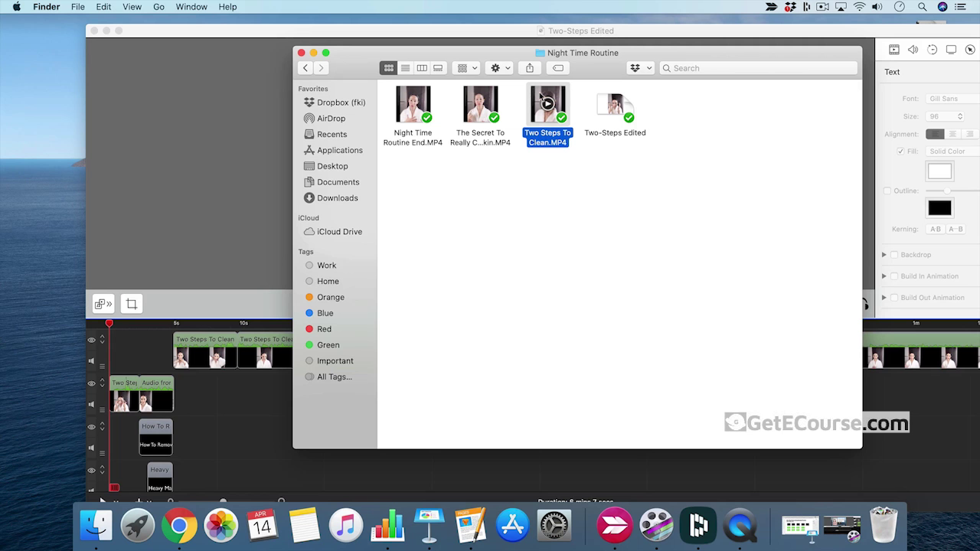The image size is (980, 551).
Task: Open the cursor properties inspector tab
Action: click(x=970, y=50)
